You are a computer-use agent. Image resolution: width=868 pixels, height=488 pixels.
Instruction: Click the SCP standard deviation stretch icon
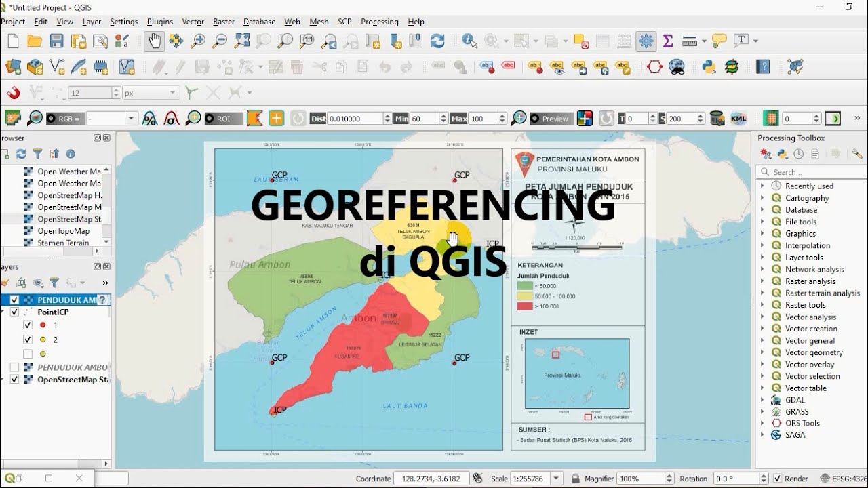[x=172, y=119]
